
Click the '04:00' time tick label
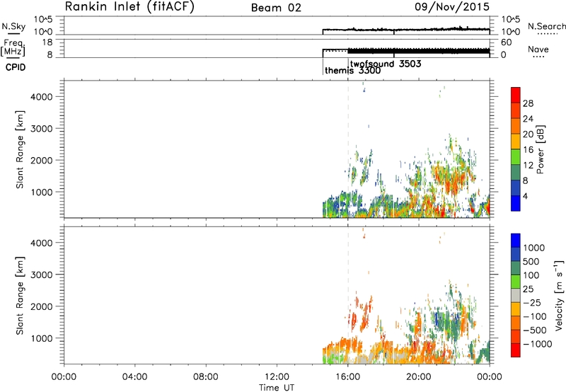134,377
